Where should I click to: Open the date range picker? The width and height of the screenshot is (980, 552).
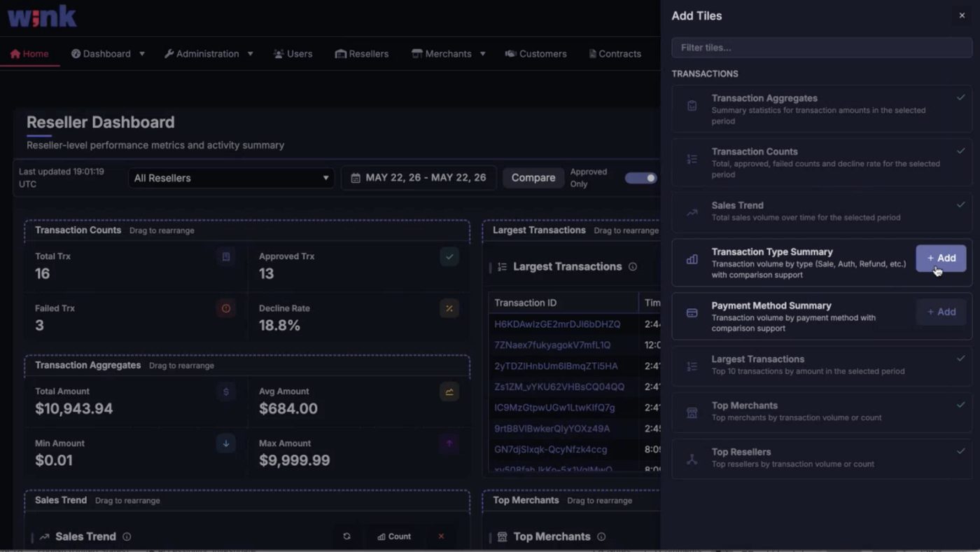pyautogui.click(x=419, y=178)
